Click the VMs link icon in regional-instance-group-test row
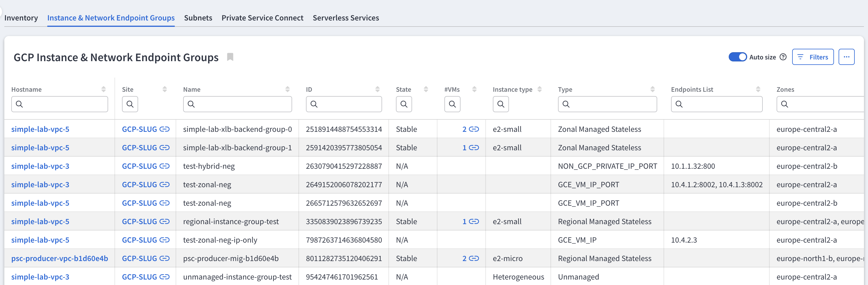Image resolution: width=868 pixels, height=285 pixels. pyautogui.click(x=474, y=221)
